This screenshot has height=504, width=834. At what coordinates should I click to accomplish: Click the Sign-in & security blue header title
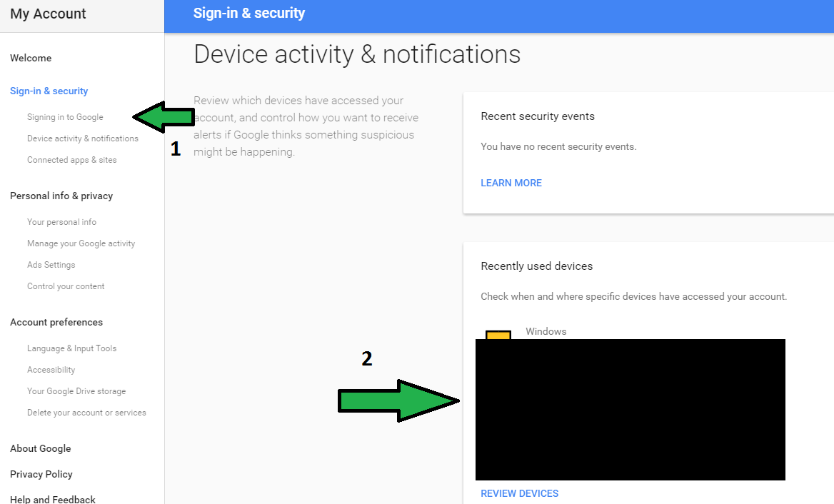point(249,14)
